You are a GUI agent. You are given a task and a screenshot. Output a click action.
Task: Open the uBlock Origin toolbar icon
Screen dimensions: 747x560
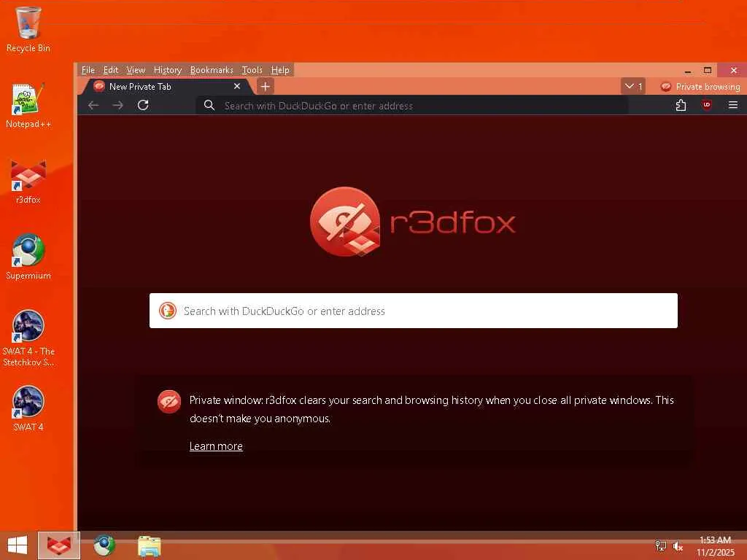click(706, 105)
